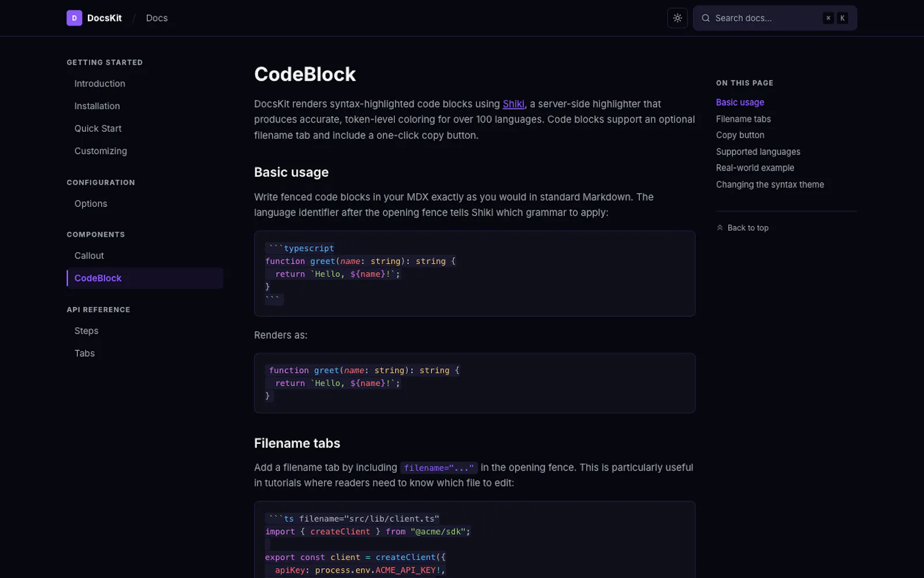The height and width of the screenshot is (578, 924).
Task: Click the ON THIS PAGE label
Action: click(x=744, y=83)
